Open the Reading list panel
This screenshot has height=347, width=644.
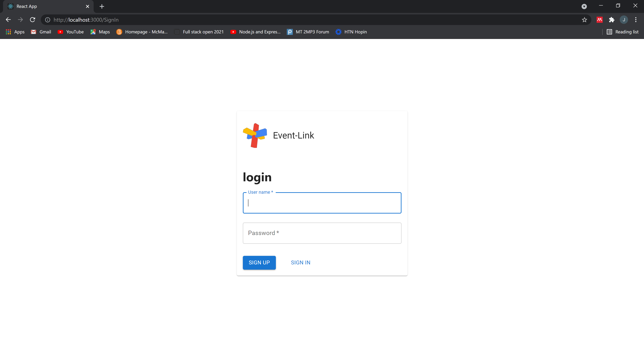(623, 32)
